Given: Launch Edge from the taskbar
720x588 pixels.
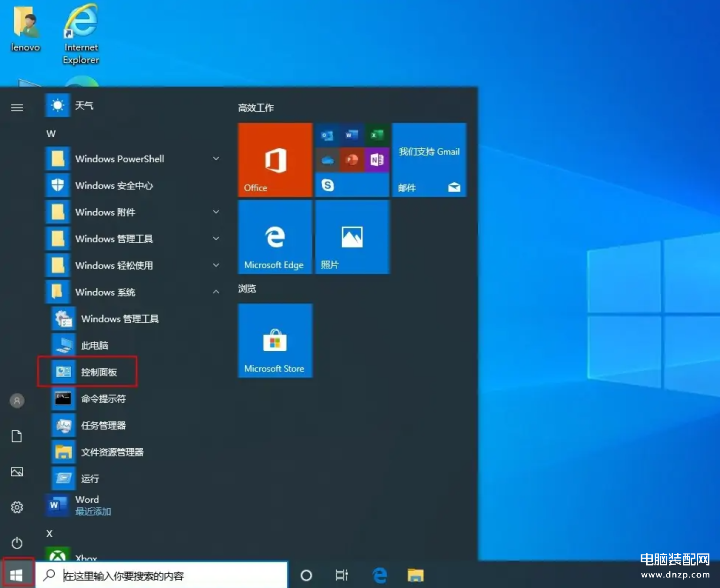Looking at the screenshot, I should pos(380,575).
